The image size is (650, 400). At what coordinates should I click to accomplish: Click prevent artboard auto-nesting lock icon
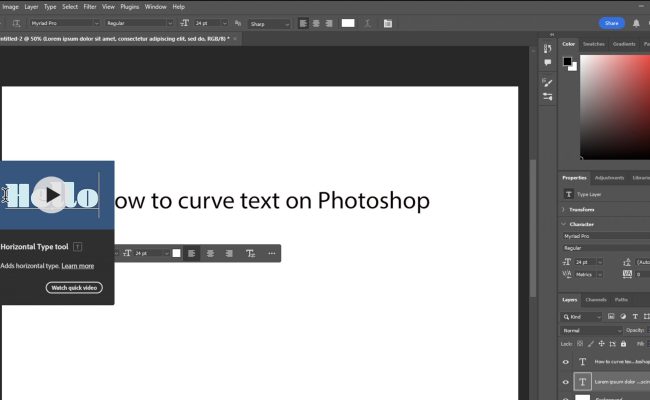[613, 344]
